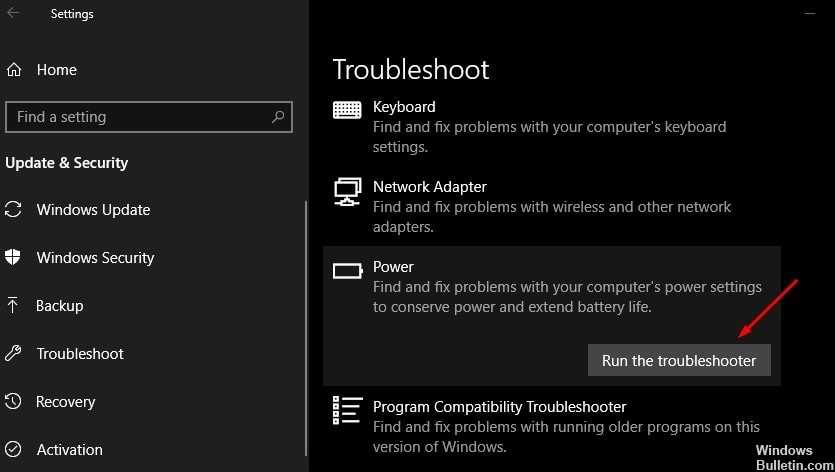The height and width of the screenshot is (472, 835).
Task: Click the Activation checkmark icon
Action: point(14,450)
